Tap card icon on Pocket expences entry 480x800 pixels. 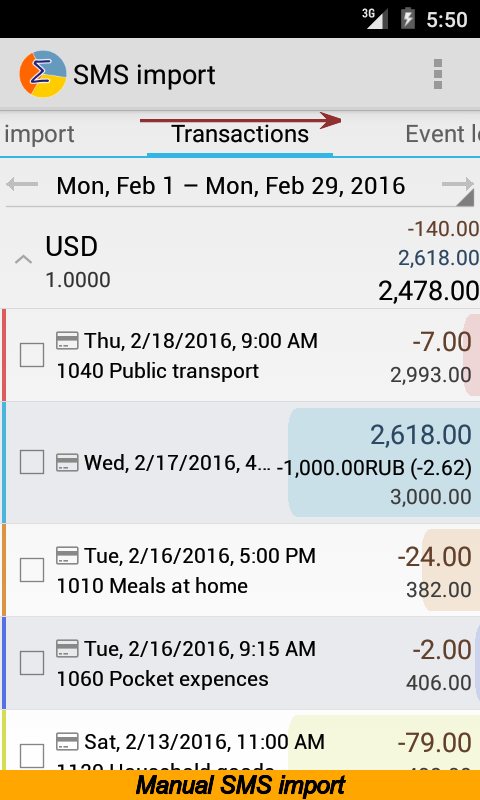[67, 648]
